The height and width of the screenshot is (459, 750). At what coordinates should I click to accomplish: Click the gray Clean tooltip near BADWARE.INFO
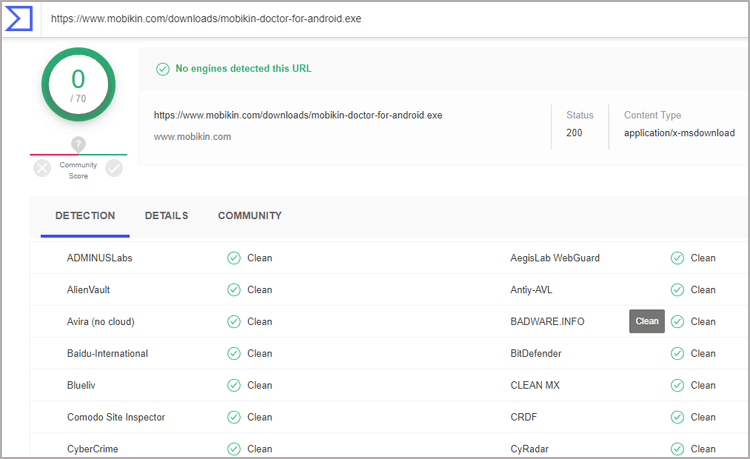pyautogui.click(x=647, y=321)
